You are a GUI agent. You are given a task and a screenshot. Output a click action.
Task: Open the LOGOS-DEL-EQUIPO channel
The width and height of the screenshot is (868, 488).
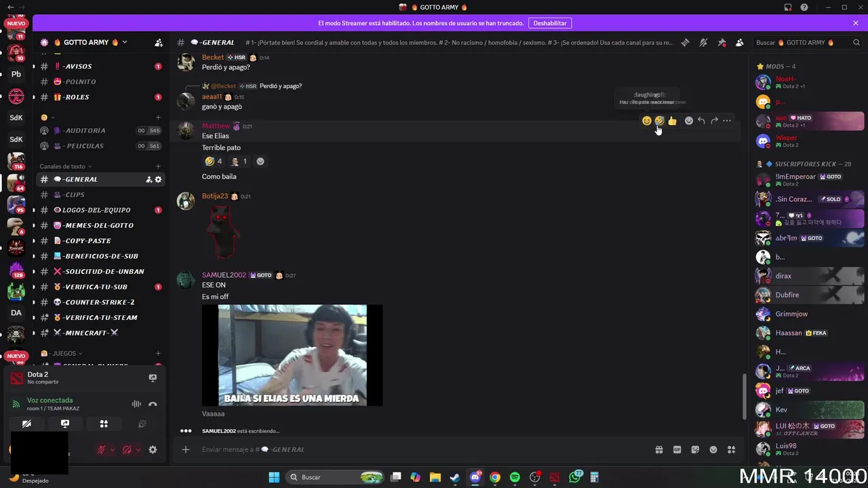100,210
